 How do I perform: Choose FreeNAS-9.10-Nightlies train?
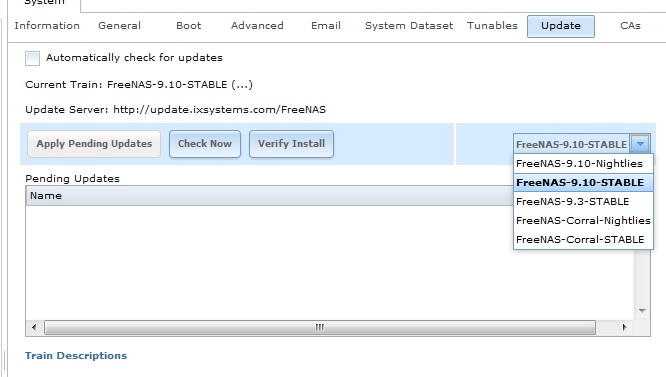tap(583, 163)
